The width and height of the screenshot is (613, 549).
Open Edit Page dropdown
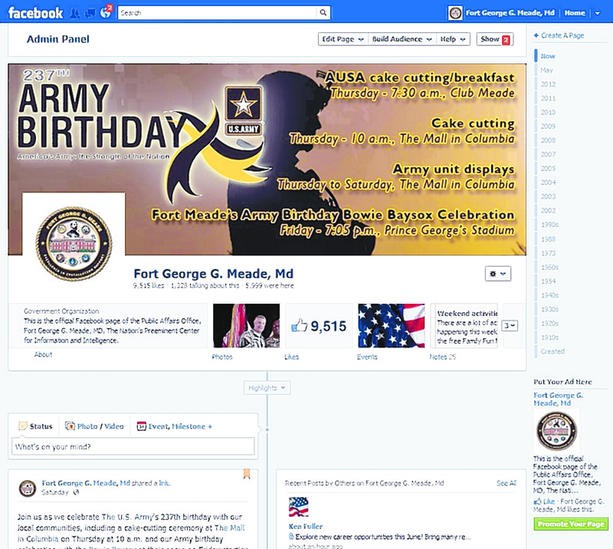pos(343,39)
